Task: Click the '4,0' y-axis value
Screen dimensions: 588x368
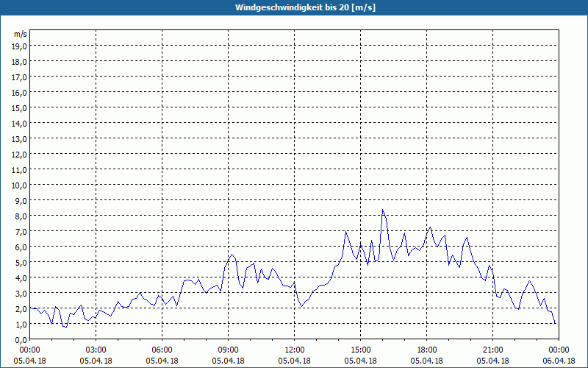Action: click(21, 278)
